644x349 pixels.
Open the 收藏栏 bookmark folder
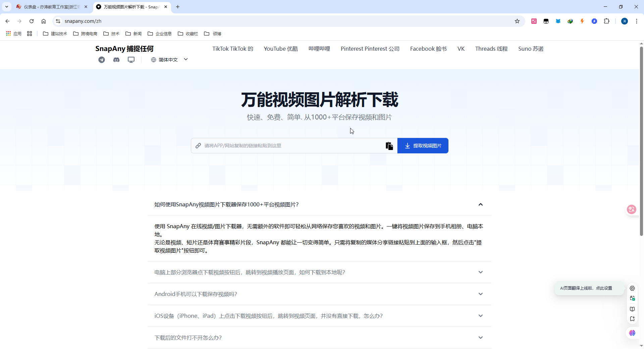(188, 34)
